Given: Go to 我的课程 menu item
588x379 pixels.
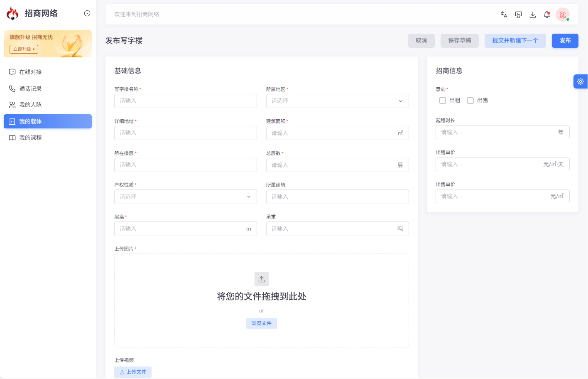Looking at the screenshot, I should click(x=48, y=138).
